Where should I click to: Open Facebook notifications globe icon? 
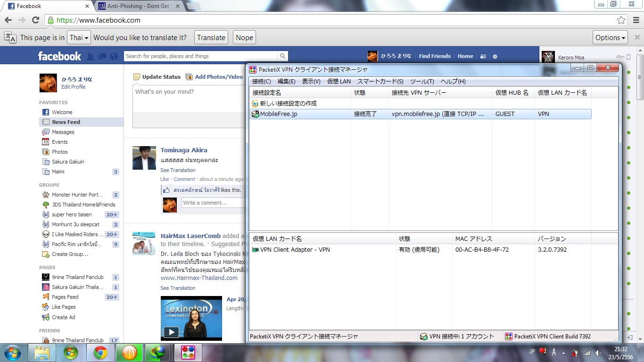(x=114, y=56)
